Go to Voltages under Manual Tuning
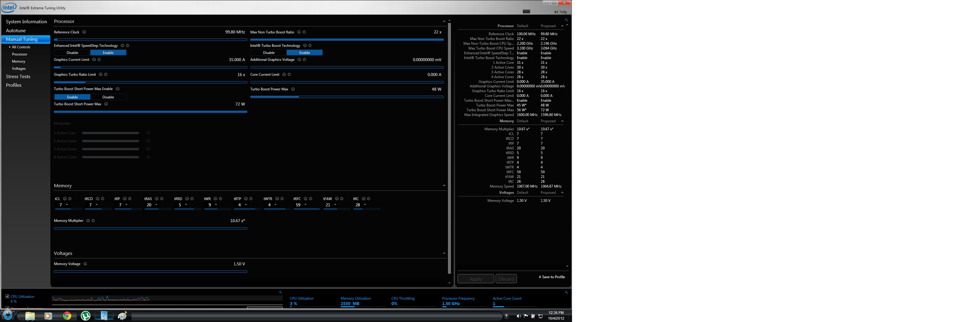980x322 pixels. click(x=19, y=69)
